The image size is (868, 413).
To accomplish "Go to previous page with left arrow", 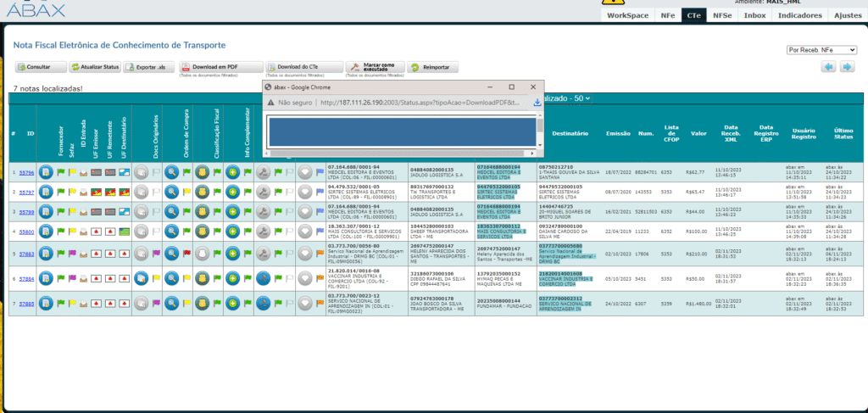I will coord(828,67).
